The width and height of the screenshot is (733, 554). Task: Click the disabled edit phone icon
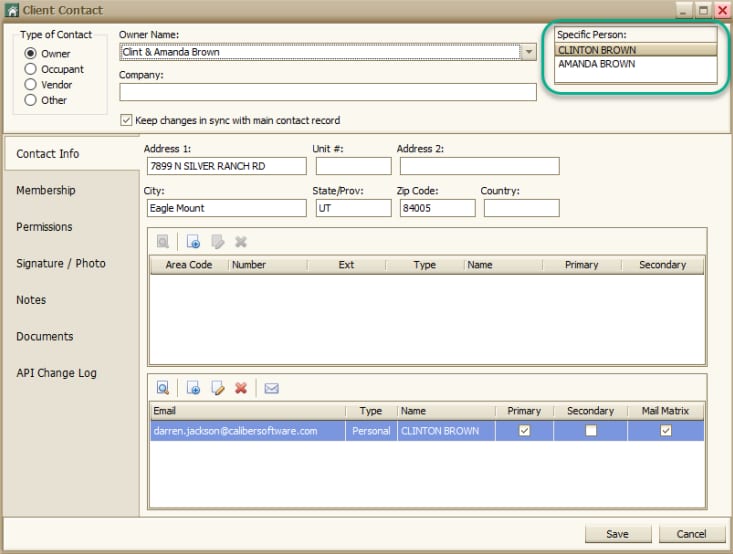(x=217, y=242)
